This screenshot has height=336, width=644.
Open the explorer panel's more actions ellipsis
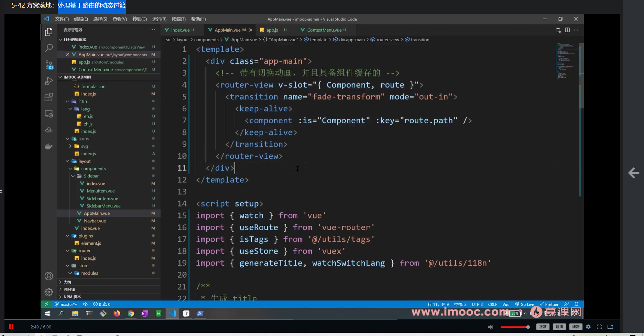pos(152,30)
